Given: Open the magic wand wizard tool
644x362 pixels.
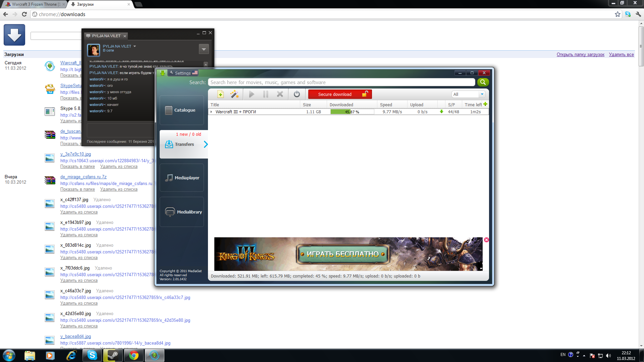Looking at the screenshot, I should coord(234,94).
